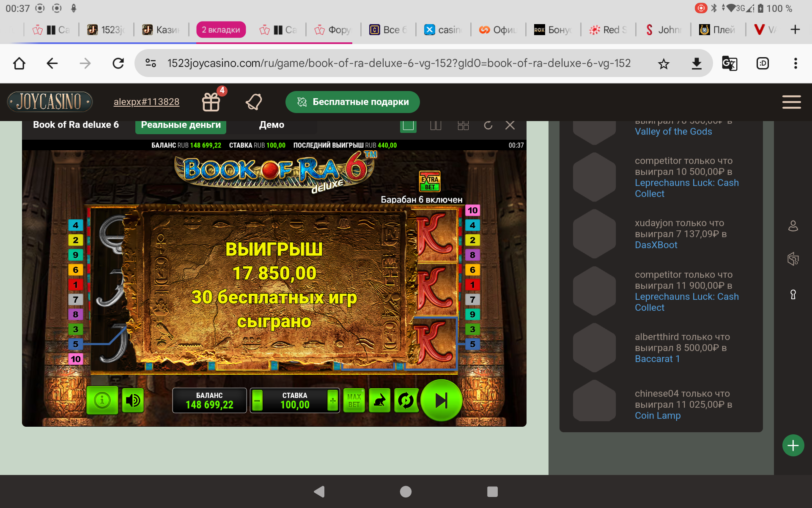
Task: Click the browser address bar URL
Action: [398, 63]
